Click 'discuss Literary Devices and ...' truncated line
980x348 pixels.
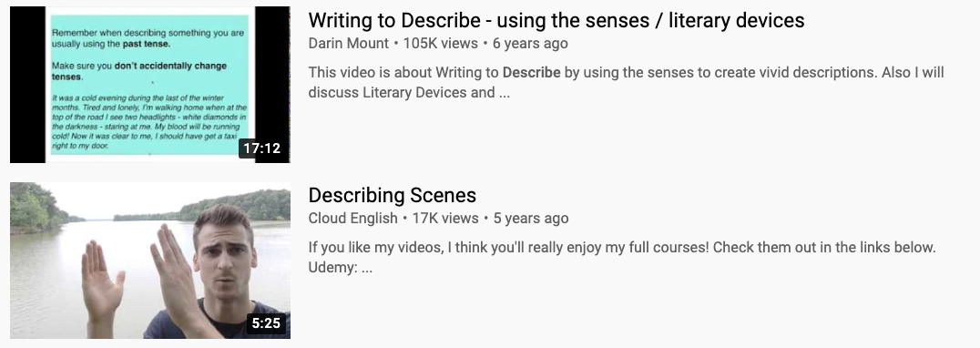click(409, 93)
